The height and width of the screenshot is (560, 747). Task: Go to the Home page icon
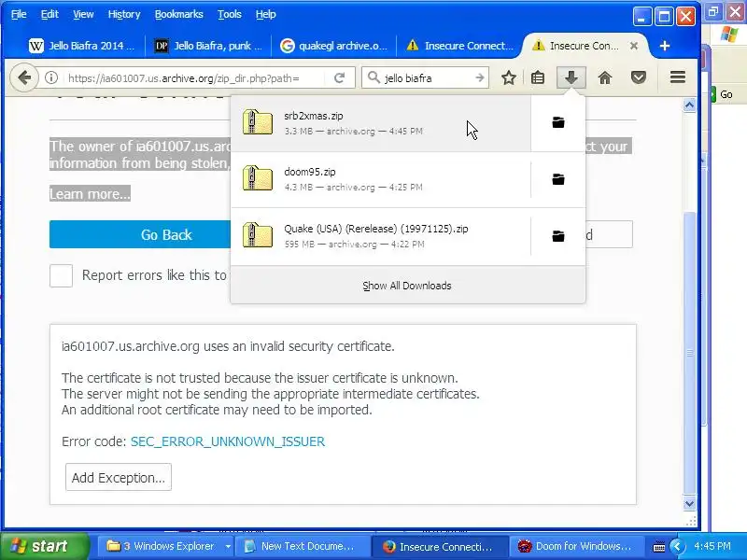coord(605,77)
